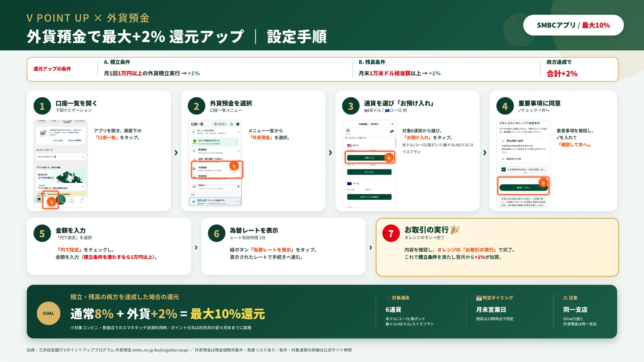This screenshot has width=644, height=362.
Task: Click the yen icon of 普通預金 row
Action: (194, 151)
